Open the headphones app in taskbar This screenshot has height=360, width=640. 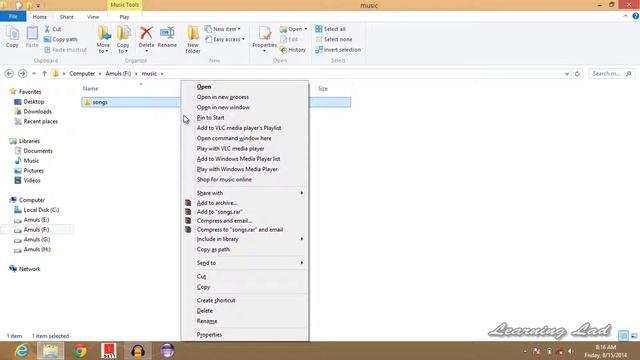(138, 351)
